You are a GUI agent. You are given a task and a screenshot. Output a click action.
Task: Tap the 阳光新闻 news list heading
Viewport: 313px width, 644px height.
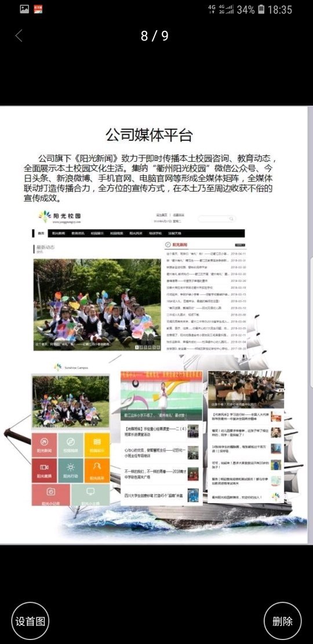click(180, 245)
